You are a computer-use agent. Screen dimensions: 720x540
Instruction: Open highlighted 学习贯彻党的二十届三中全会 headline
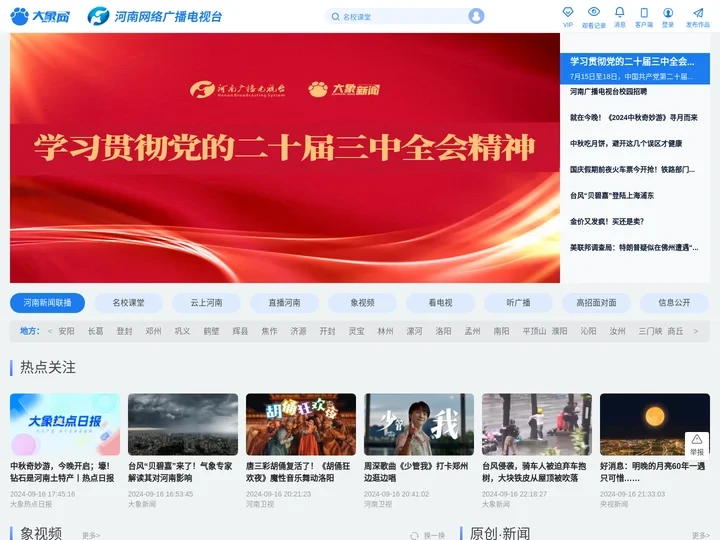635,68
